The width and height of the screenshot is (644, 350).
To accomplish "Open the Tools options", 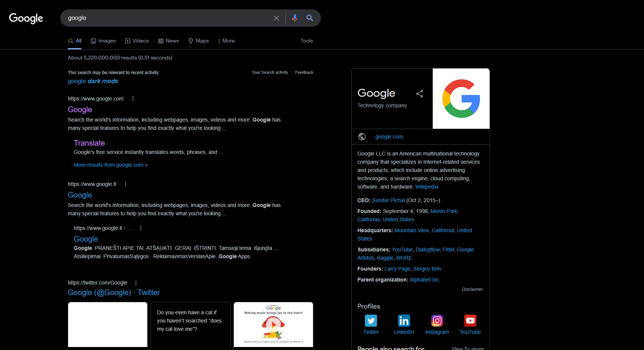I will point(307,41).
